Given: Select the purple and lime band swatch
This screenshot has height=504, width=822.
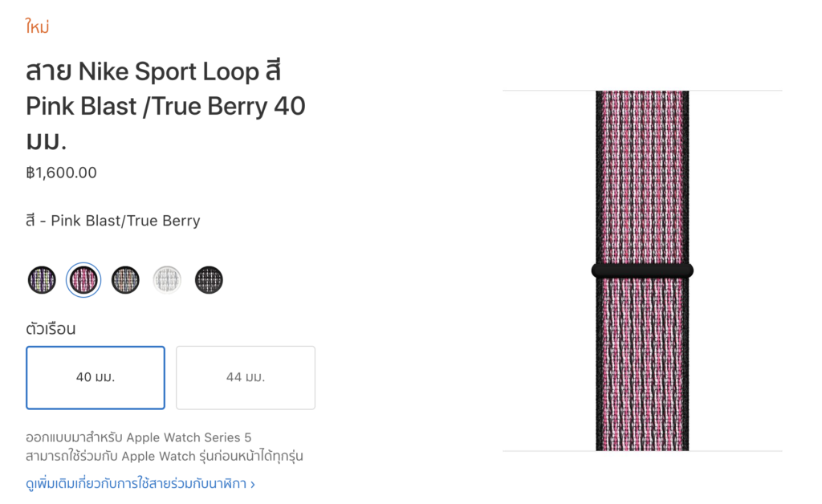Looking at the screenshot, I should click(42, 280).
